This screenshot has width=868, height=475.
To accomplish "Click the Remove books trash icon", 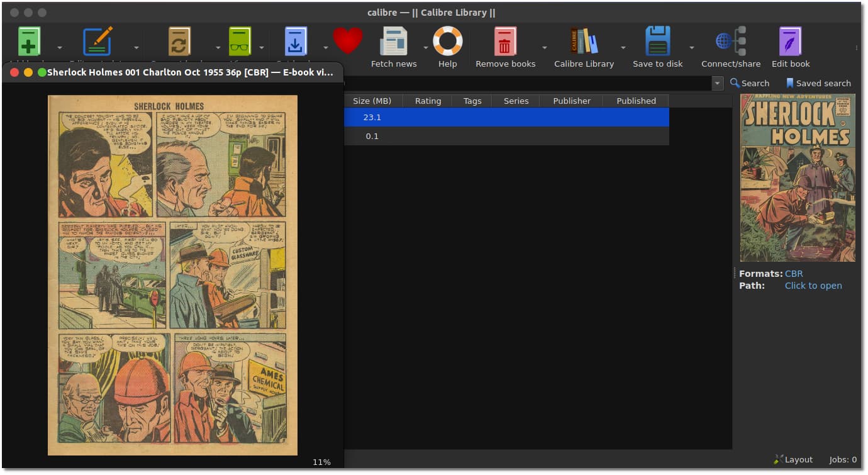I will point(505,40).
